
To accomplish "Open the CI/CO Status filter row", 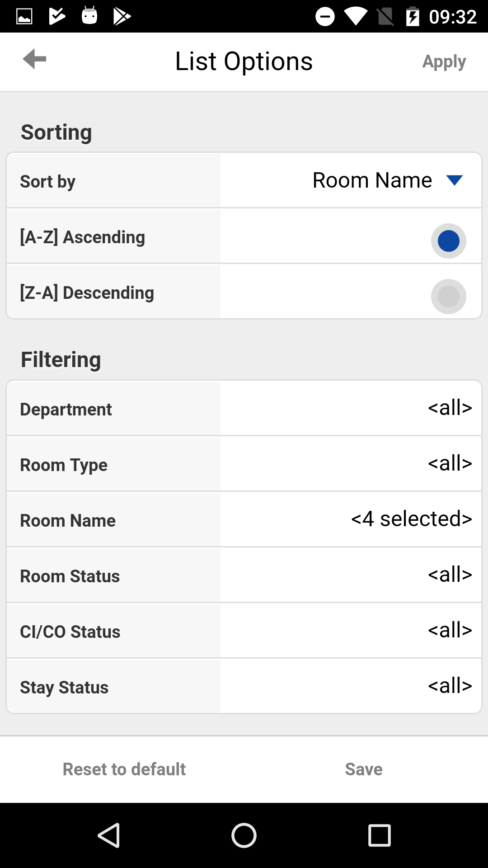I will tap(244, 631).
